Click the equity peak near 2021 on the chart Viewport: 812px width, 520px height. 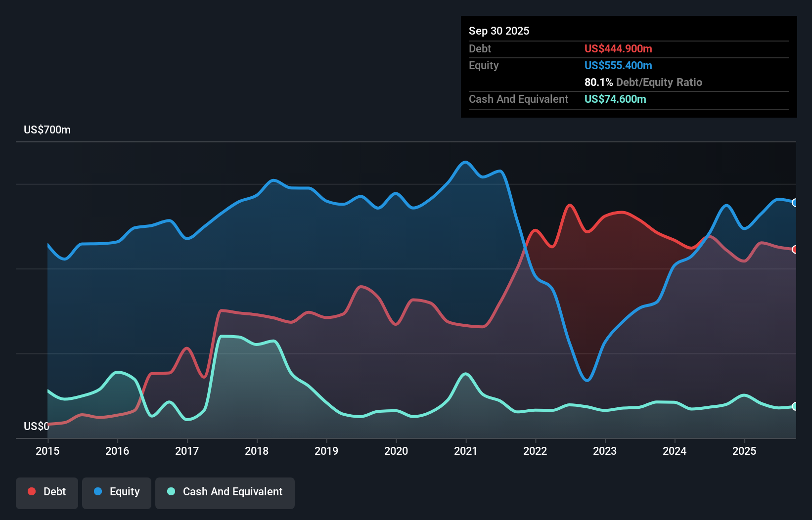[x=465, y=162]
